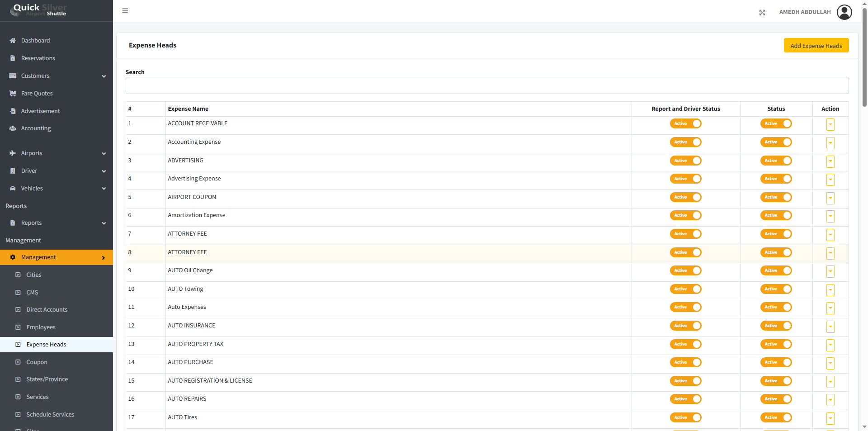The width and height of the screenshot is (868, 431).
Task: Click the Advertisement sidebar icon
Action: pyautogui.click(x=13, y=111)
